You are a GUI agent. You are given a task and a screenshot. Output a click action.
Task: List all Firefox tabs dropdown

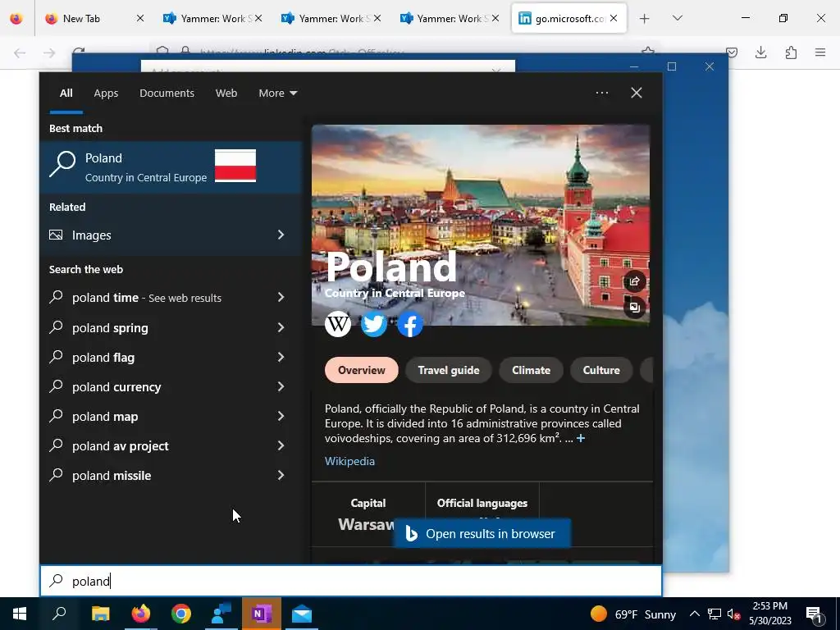[x=677, y=18]
